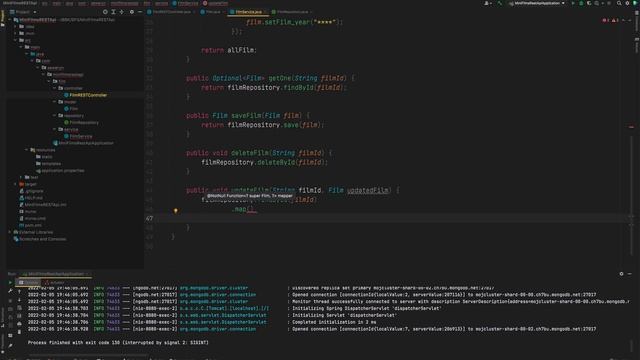
Task: Click the red error count indicator in the editor
Action: tap(606, 20)
